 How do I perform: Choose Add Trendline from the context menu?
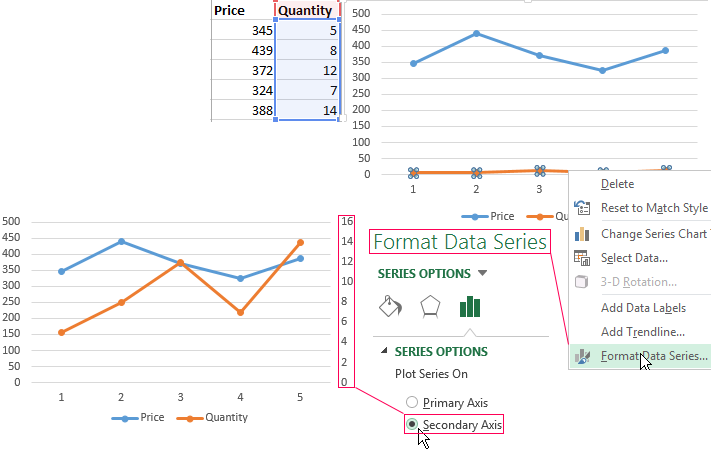coord(643,331)
